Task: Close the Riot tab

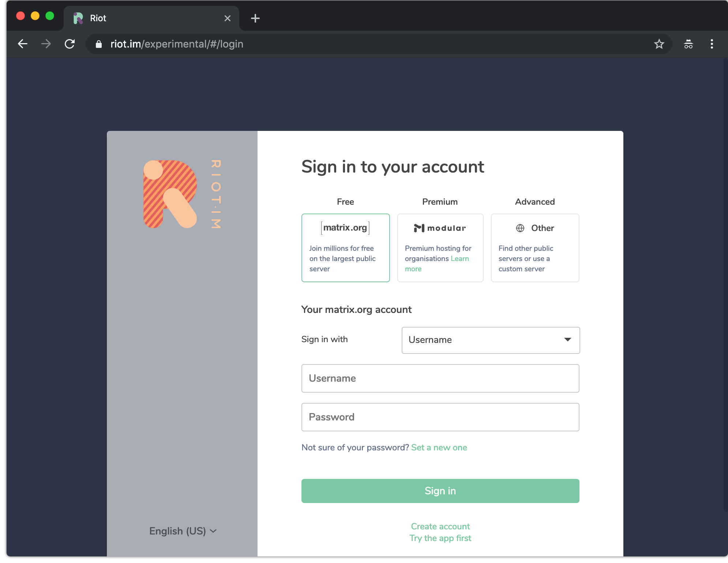Action: tap(228, 18)
